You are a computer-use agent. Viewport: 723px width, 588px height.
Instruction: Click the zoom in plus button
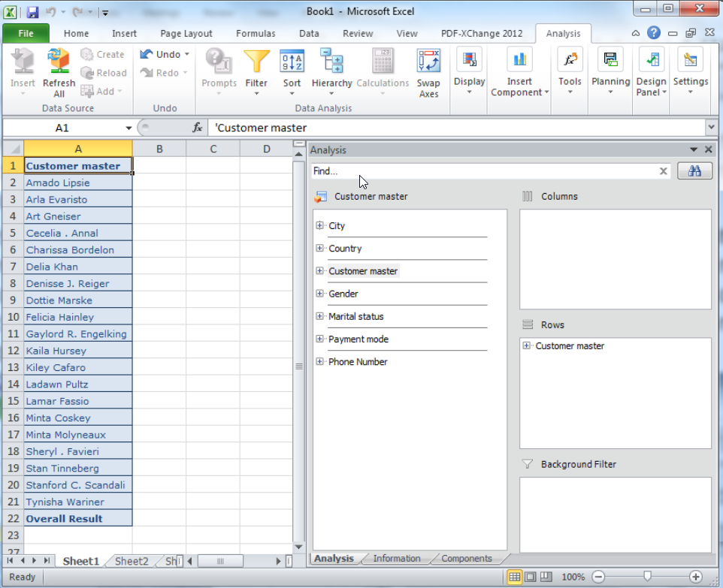click(695, 577)
